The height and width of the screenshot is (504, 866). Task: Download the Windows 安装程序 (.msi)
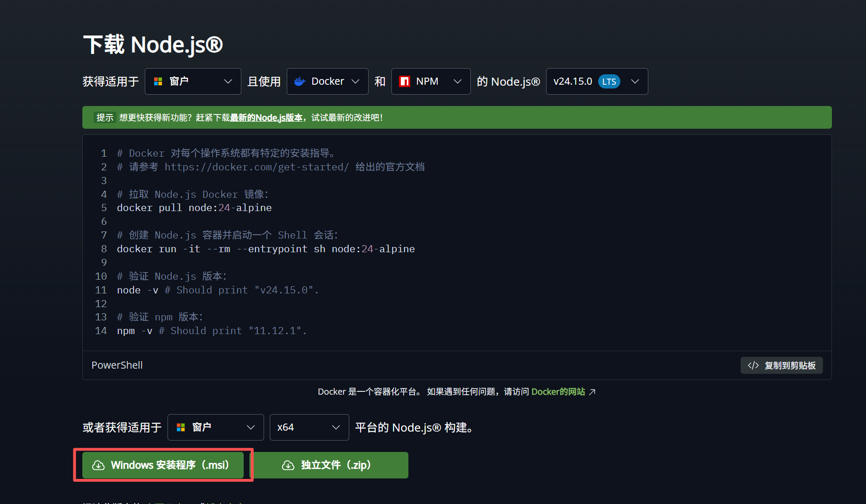point(163,465)
